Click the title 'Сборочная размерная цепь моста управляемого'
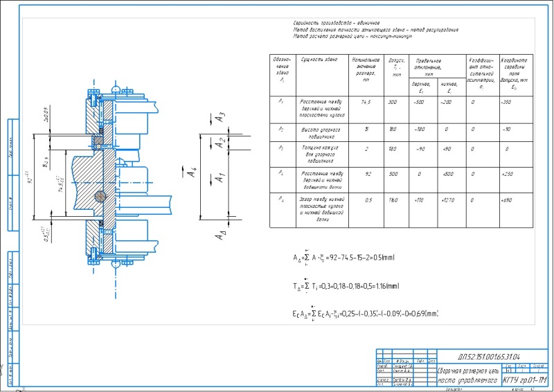This screenshot has height=392, width=554. point(468,376)
